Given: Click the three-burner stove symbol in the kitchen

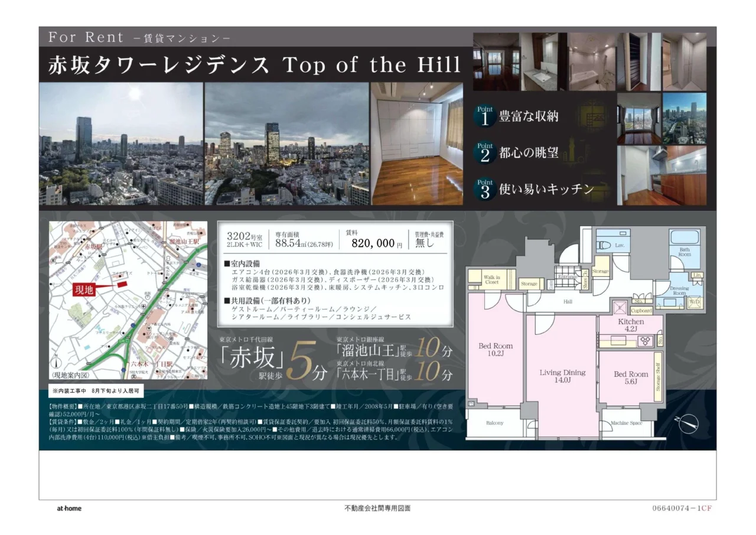Looking at the screenshot, I should [x=646, y=340].
